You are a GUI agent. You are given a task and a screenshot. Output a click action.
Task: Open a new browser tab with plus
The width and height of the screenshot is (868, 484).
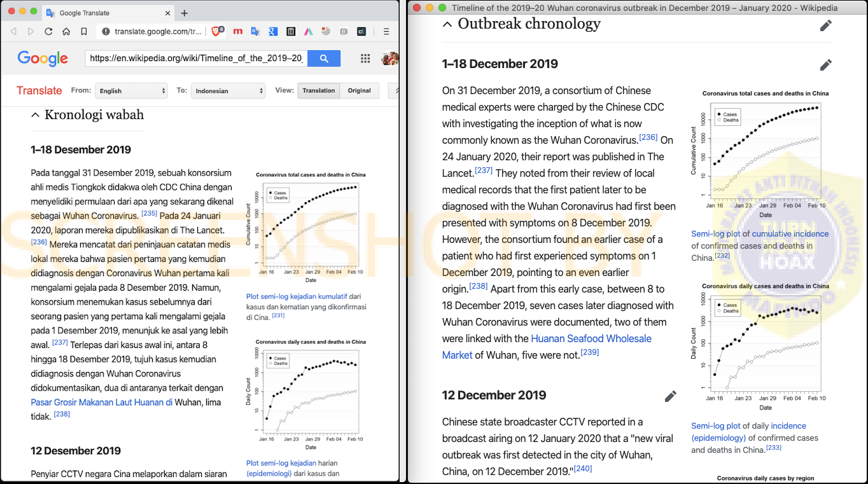click(x=185, y=13)
